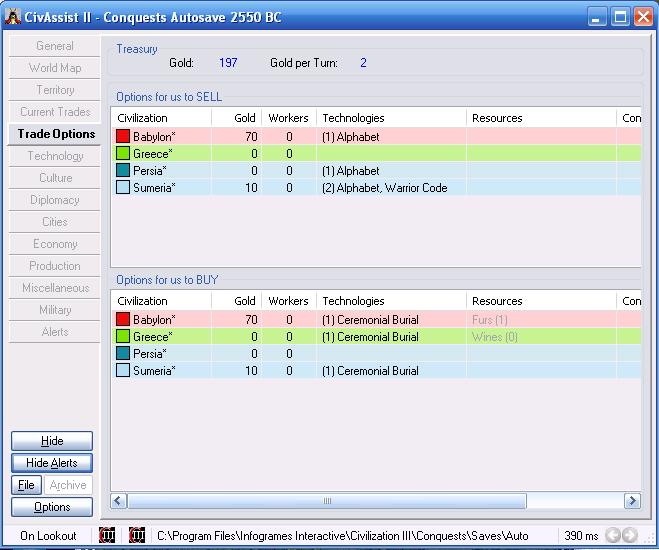Select Babylon* name in BUY list
The image size is (659, 550).
pyautogui.click(x=154, y=320)
